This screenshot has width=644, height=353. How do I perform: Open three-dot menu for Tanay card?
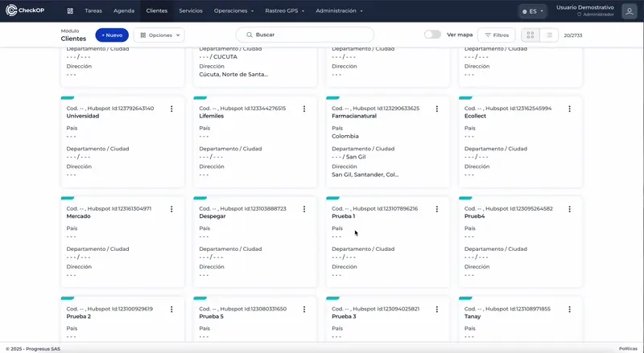(x=570, y=309)
